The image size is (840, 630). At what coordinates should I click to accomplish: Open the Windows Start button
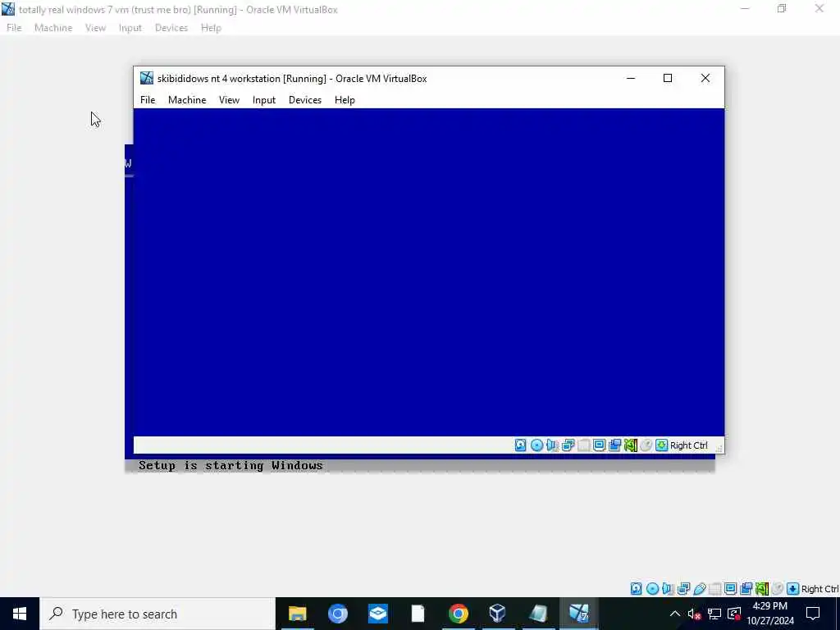coord(20,614)
